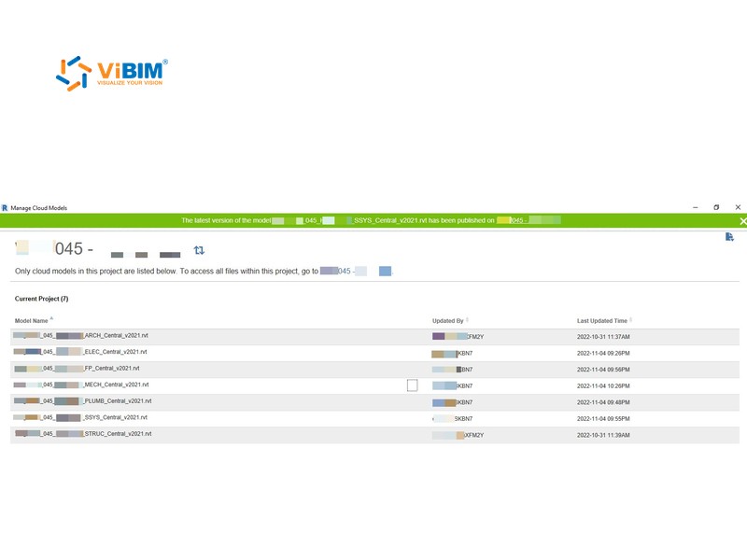This screenshot has width=747, height=560.
Task: Maximize the Manage Cloud Models window
Action: point(716,207)
